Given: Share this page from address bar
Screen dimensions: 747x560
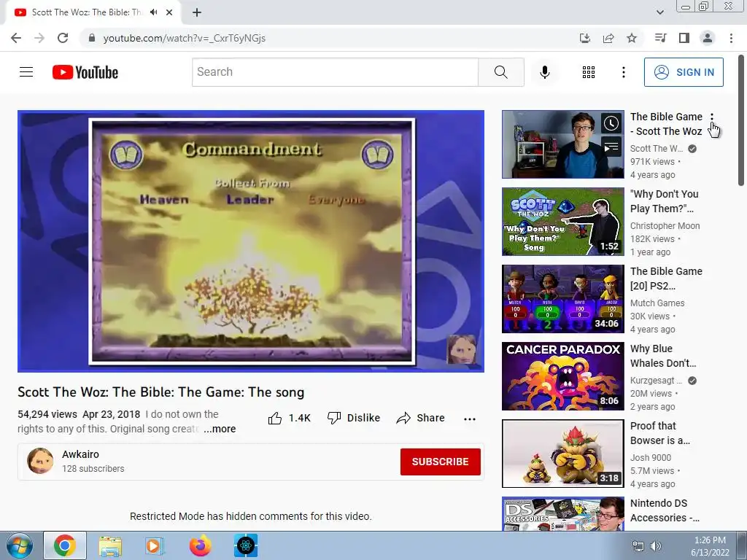Looking at the screenshot, I should coord(608,38).
